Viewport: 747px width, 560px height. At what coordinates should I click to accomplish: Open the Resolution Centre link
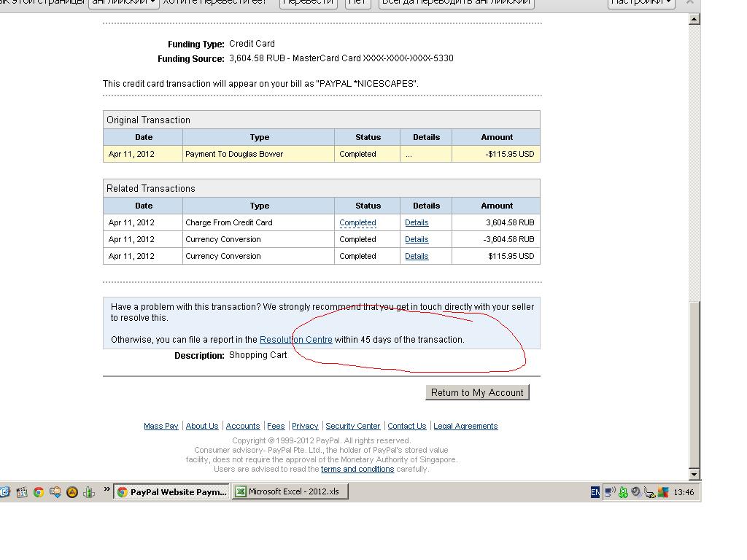(x=295, y=340)
